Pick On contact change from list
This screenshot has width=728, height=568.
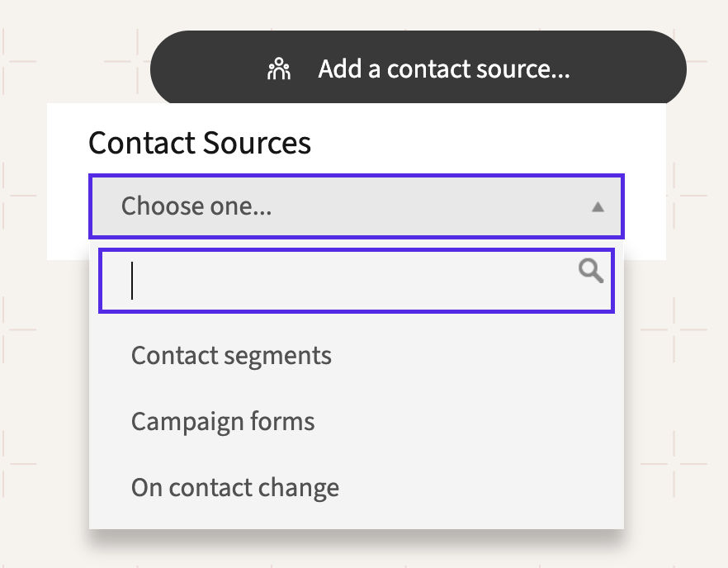(235, 488)
